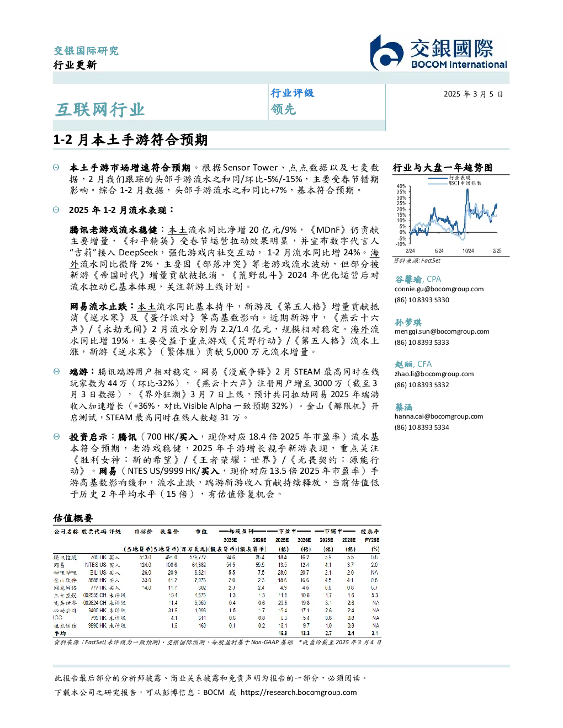Click the 收盘价 column header
This screenshot has height=728, width=563.
169,532
